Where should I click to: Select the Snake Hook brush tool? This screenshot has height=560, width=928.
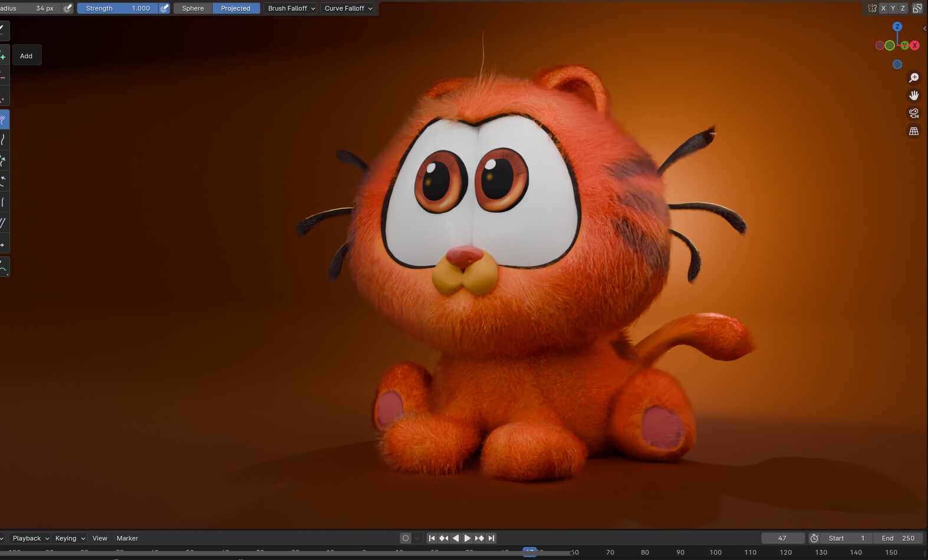point(4,140)
